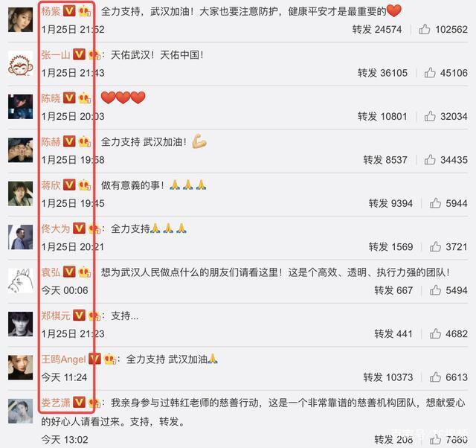Open 杨紫's profile avatar
The image size is (476, 448).
click(20, 20)
